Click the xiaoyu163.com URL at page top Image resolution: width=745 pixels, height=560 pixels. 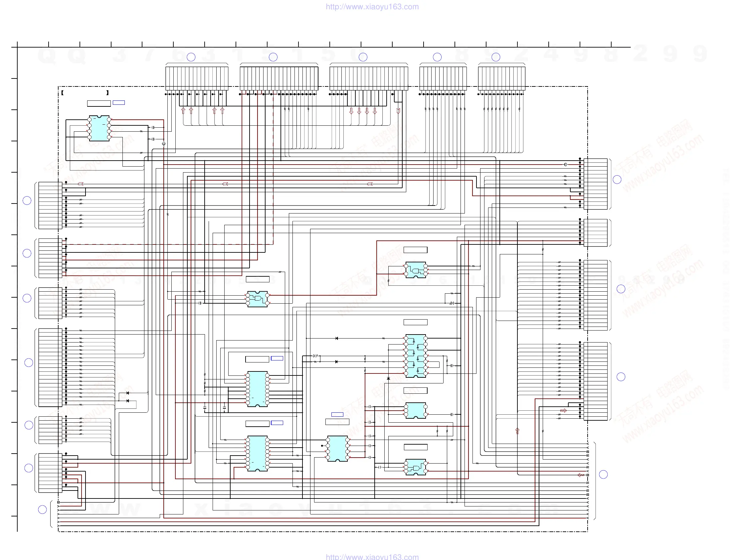(372, 7)
